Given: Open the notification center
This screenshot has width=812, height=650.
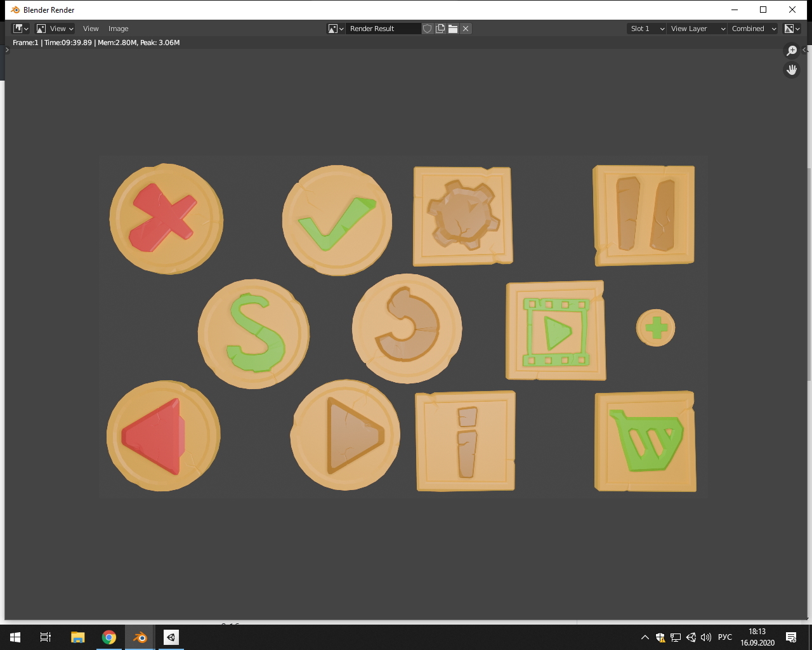Looking at the screenshot, I should click(791, 637).
